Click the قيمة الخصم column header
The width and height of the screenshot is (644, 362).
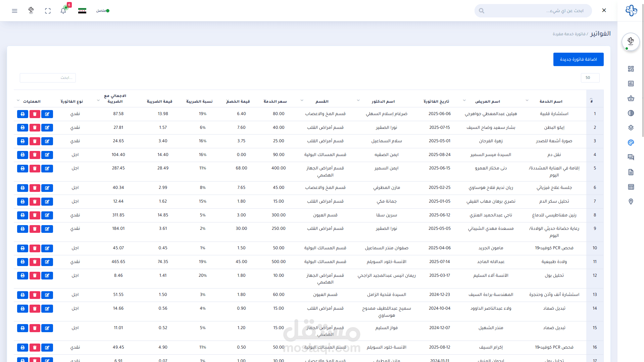(x=238, y=101)
